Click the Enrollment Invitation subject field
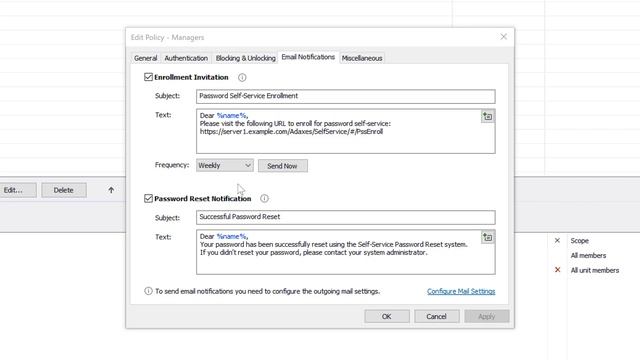 345,96
